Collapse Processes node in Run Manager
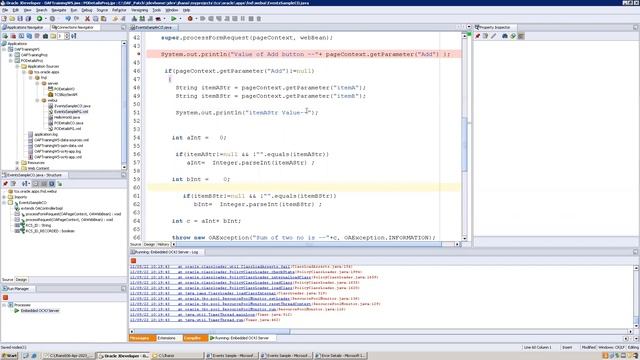Screen dimensions: 640x360 pos(4,305)
